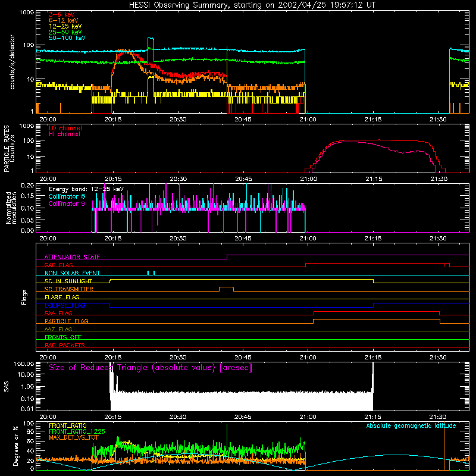
Task: Click the 'Normalized modulation' axis label
Action: (11, 208)
